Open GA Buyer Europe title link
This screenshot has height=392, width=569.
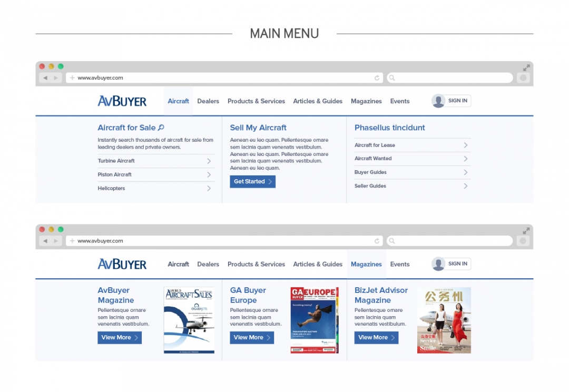click(x=248, y=295)
